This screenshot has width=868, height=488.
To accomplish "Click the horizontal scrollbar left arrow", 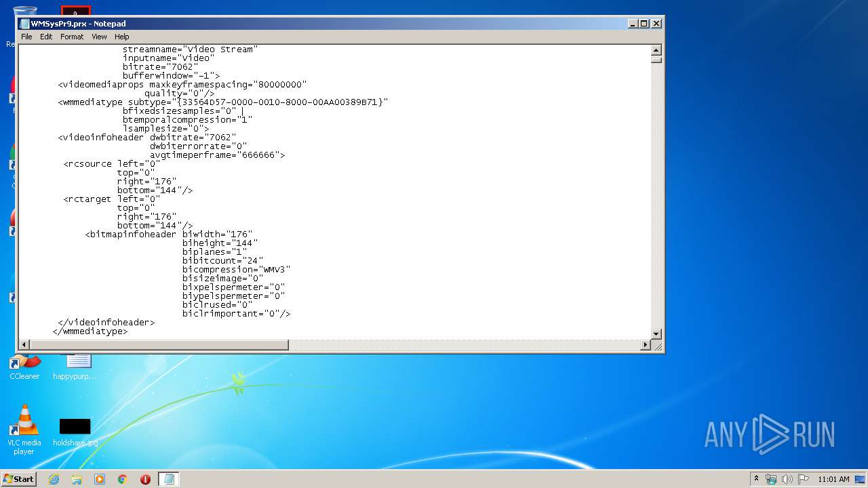I will 24,345.
